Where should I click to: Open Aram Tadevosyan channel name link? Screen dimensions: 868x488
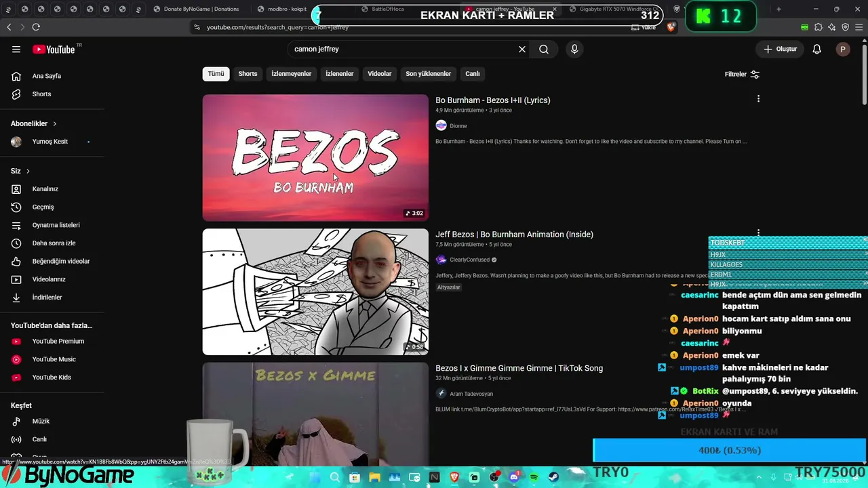[471, 394]
